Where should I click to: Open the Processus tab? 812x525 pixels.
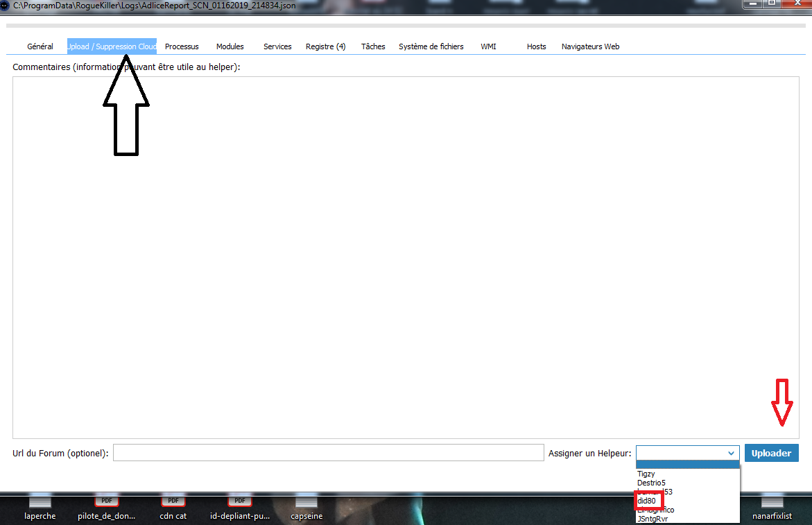(x=182, y=46)
